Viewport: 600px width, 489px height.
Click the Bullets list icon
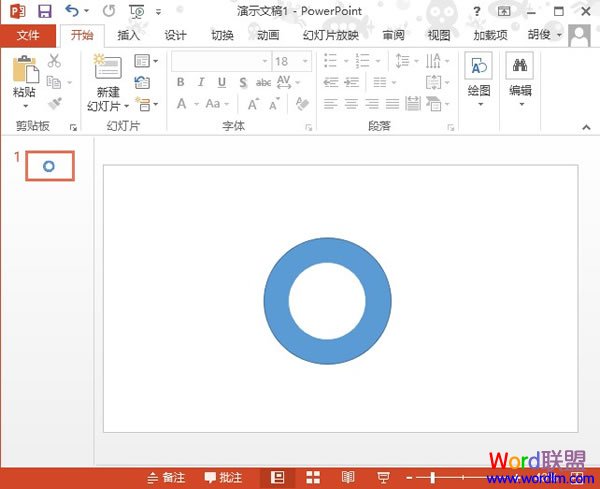(x=330, y=60)
